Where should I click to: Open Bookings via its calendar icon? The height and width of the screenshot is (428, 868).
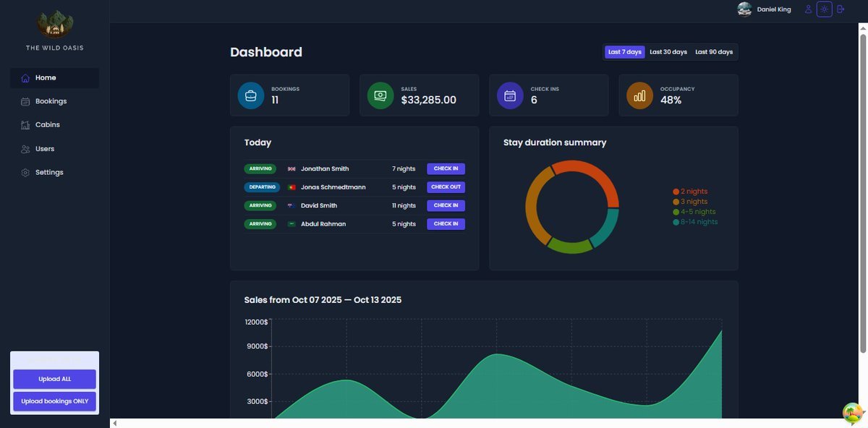[x=25, y=102]
